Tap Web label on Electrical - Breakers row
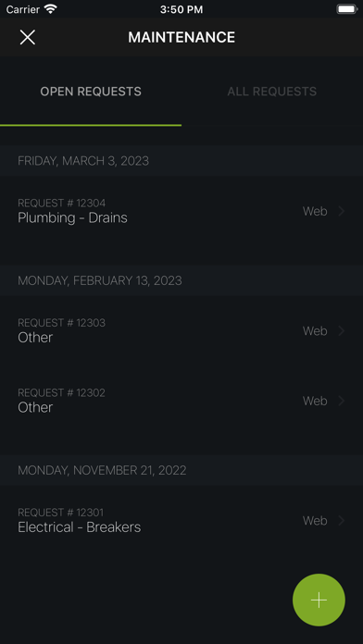Image resolution: width=363 pixels, height=644 pixels. coord(315,521)
